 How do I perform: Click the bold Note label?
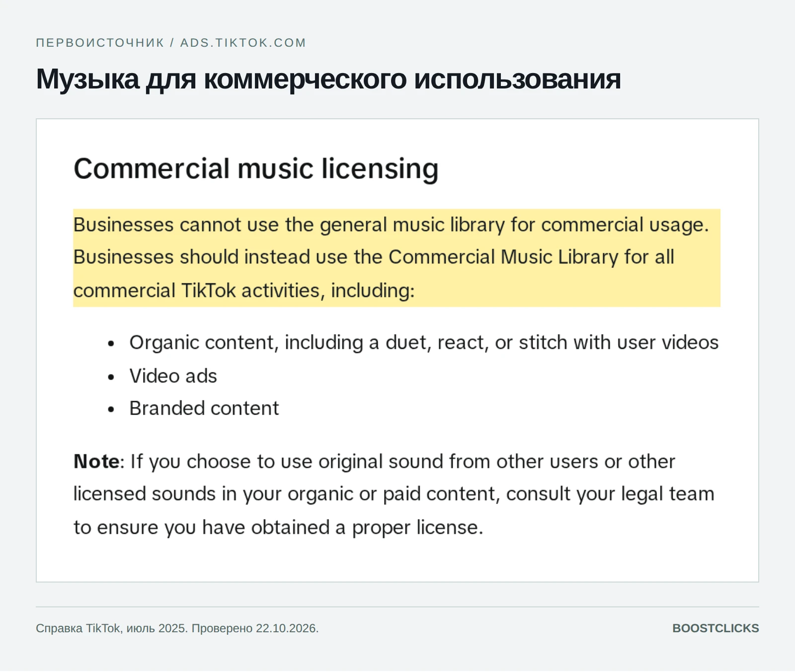[96, 462]
